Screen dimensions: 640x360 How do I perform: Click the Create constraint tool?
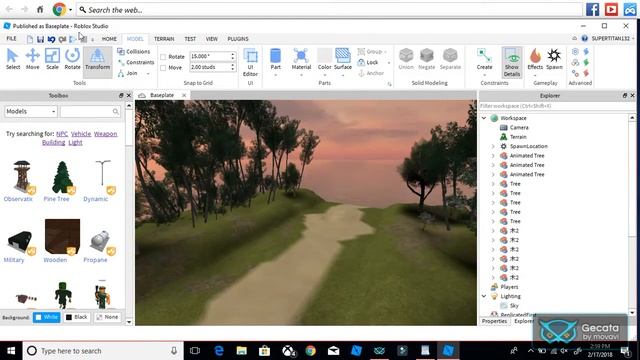(484, 59)
